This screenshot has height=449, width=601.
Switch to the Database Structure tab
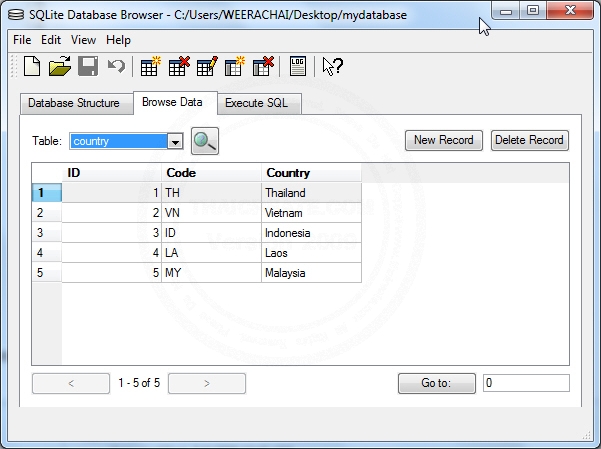(73, 103)
